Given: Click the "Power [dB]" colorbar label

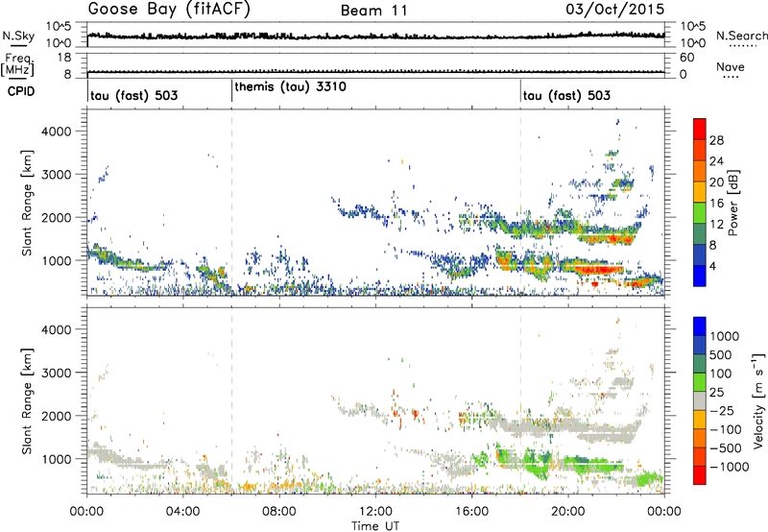Looking at the screenshot, I should coord(733,203).
